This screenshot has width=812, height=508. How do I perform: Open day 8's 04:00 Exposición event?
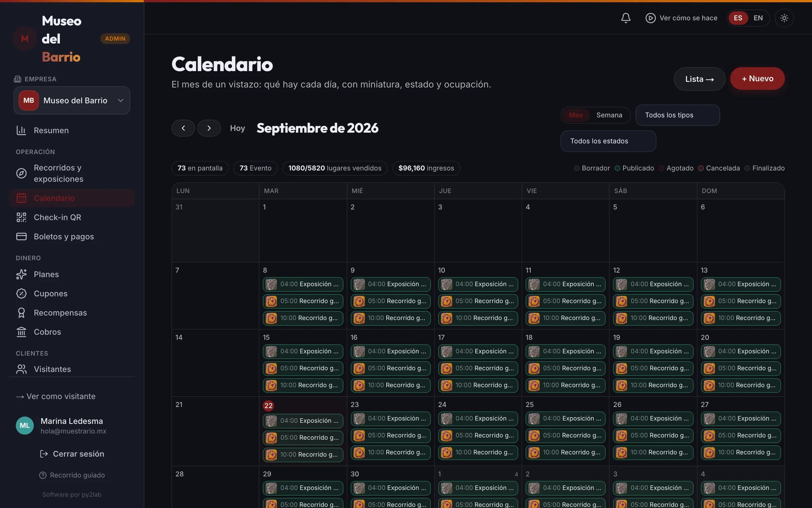pos(303,284)
